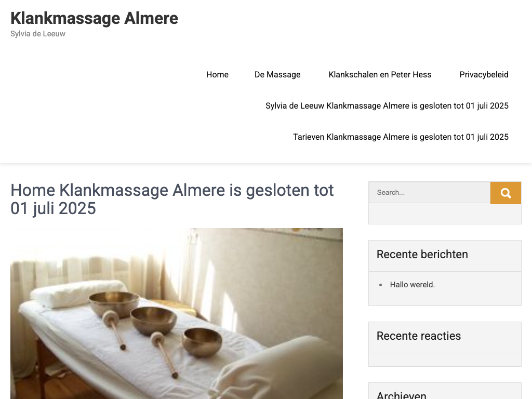Click the Recente reacties widget heading

click(x=419, y=336)
